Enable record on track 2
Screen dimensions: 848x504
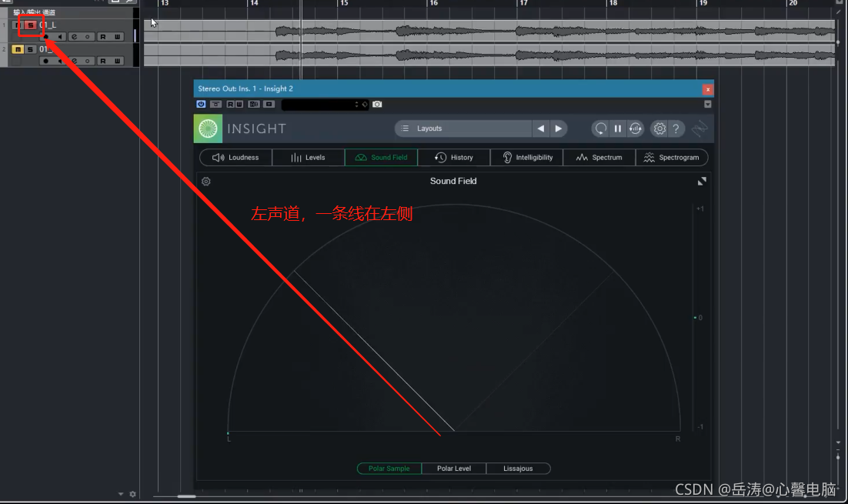(x=46, y=61)
